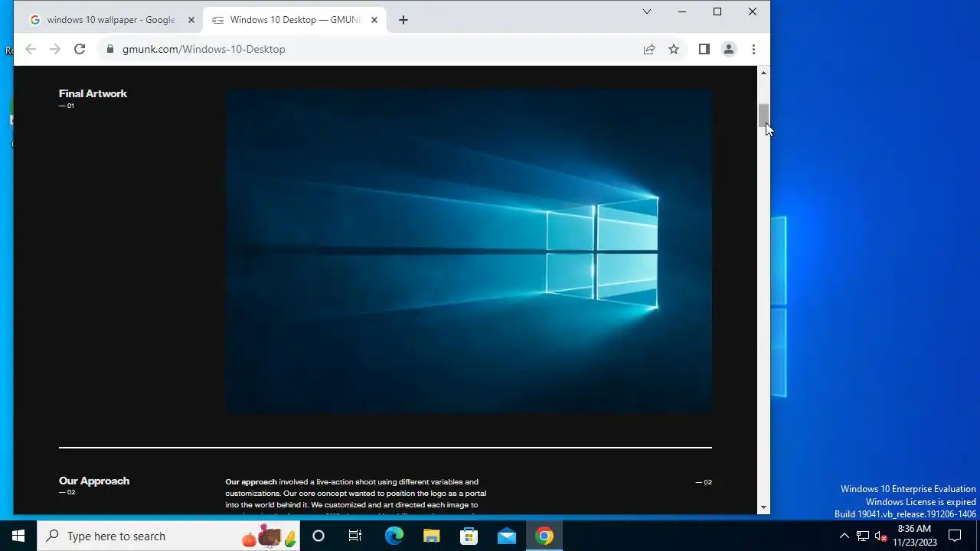980x551 pixels.
Task: Launch Microsoft Edge from the taskbar
Action: [394, 536]
